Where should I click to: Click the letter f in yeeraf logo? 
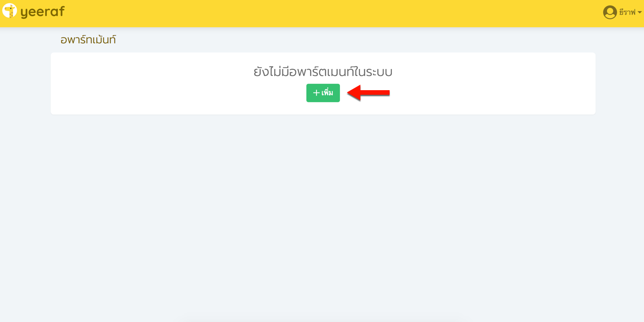coord(61,11)
